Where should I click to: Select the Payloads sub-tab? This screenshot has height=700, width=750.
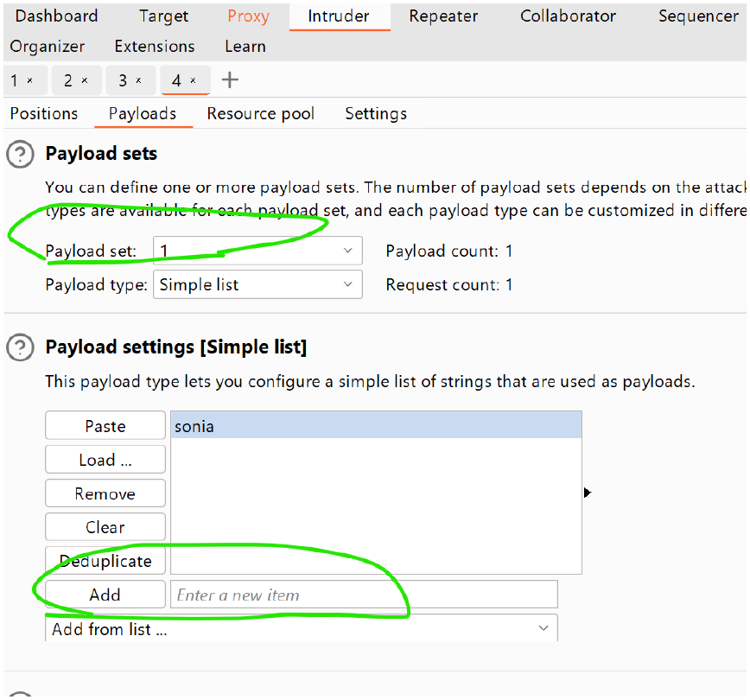[143, 114]
